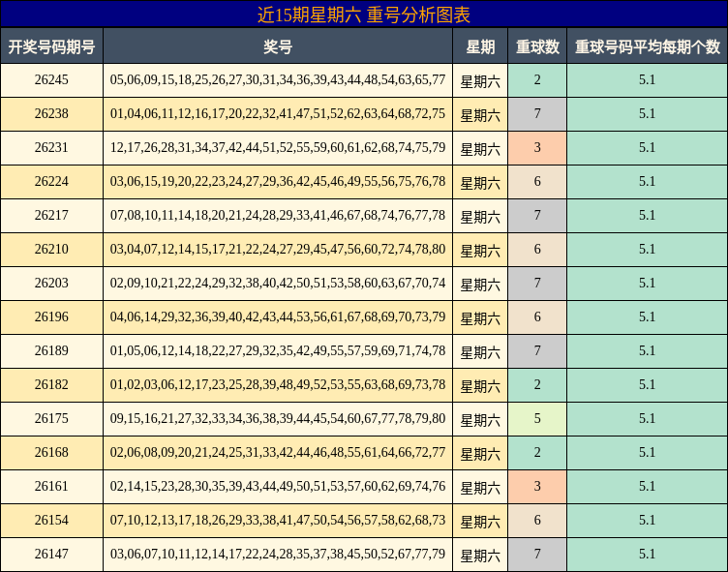Select issue number 26168
This screenshot has height=572, width=728.
tap(51, 453)
